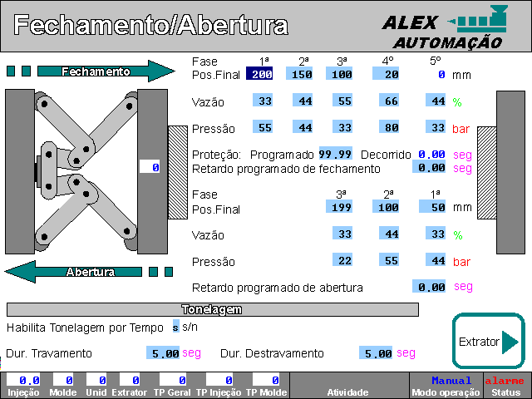Toggle the Habilita Tonelagem por Tempo field

click(175, 327)
